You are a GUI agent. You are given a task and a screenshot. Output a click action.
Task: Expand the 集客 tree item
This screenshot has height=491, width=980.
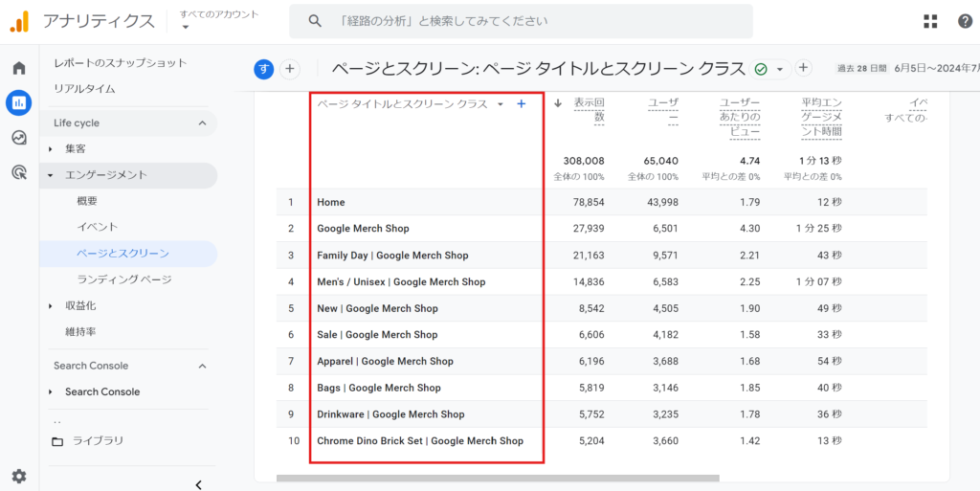[51, 149]
